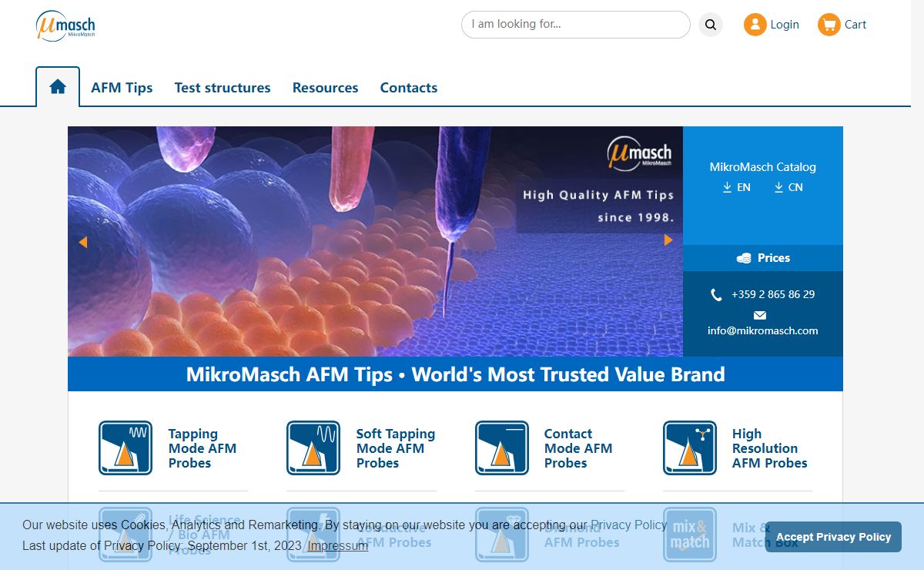Click the phone handset icon
The width and height of the screenshot is (924, 570).
(716, 294)
